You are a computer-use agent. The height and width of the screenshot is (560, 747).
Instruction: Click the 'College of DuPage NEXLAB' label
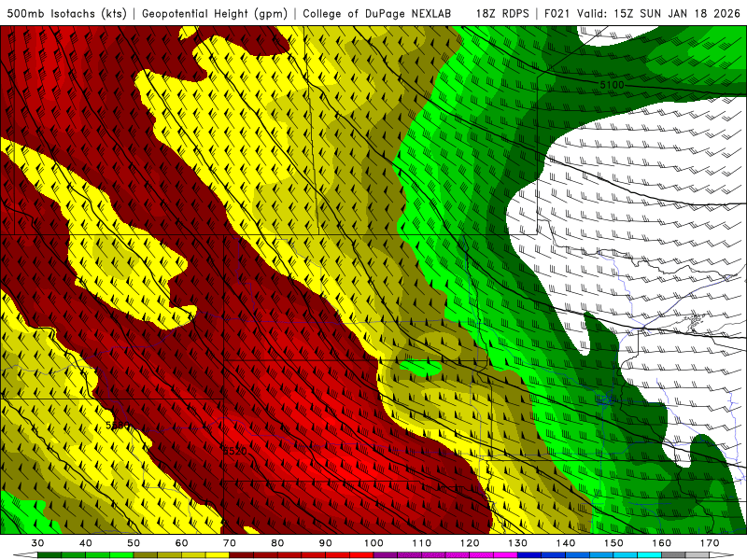(377, 13)
